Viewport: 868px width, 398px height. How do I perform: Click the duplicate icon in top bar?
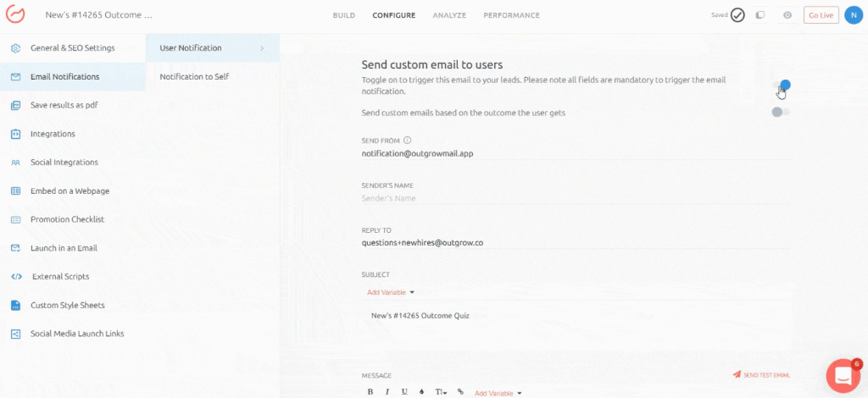[760, 15]
